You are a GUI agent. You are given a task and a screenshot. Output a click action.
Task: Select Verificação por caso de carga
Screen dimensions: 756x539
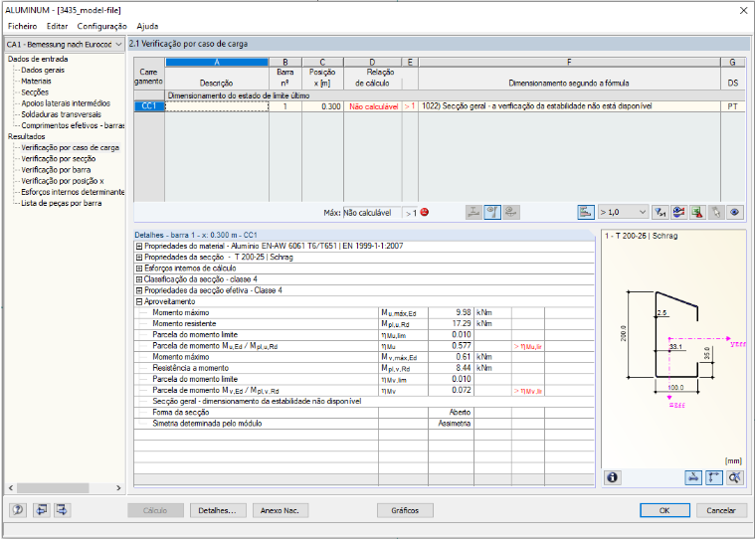tap(70, 147)
